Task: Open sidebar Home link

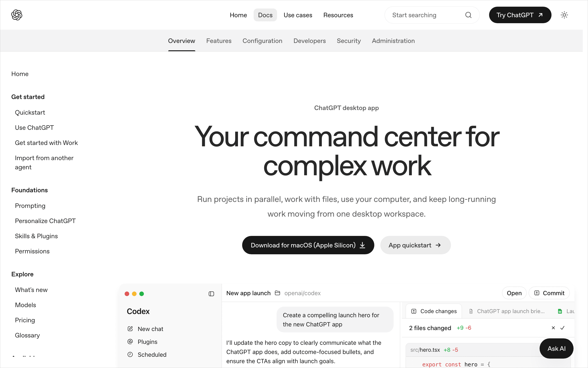Action: [20, 74]
